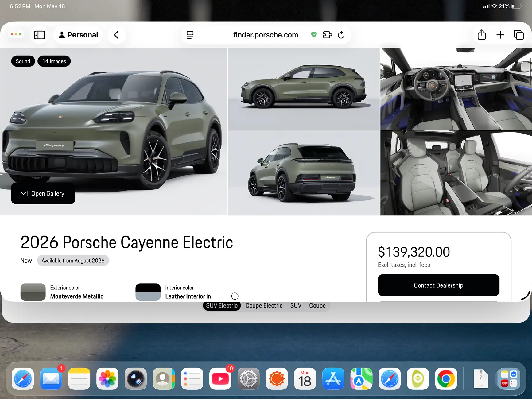Screen dimensions: 532x399
Task: Launch Contacts from the dock
Action: point(164,379)
